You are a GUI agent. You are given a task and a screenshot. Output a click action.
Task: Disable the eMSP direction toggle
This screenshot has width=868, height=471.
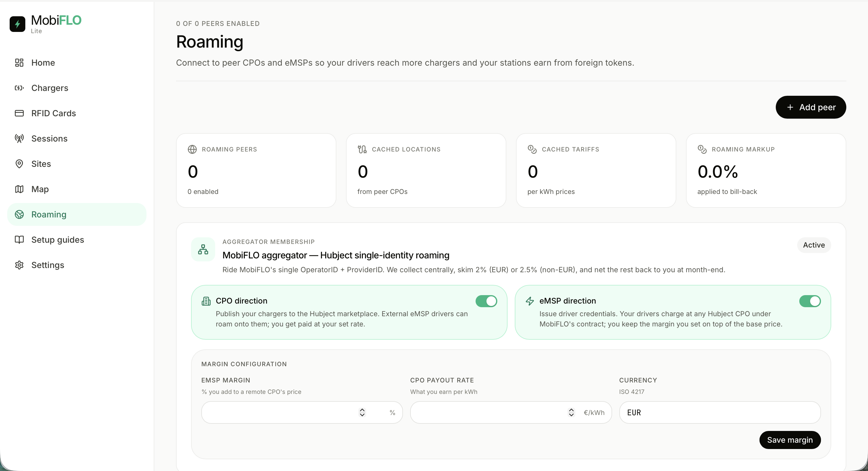810,301
